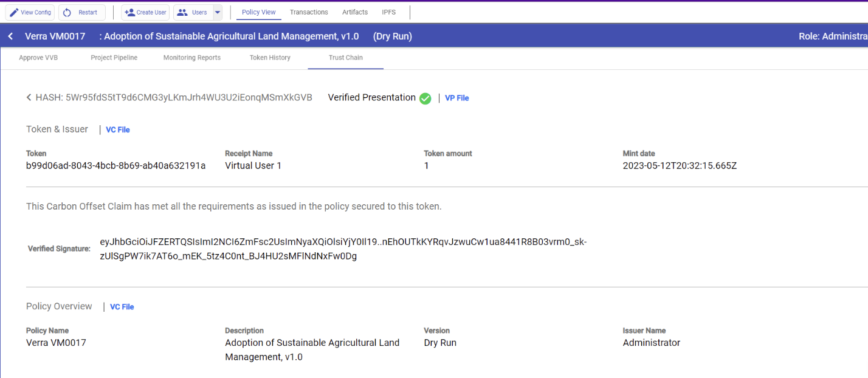The image size is (868, 378).
Task: Open the VP File link
Action: (x=456, y=98)
